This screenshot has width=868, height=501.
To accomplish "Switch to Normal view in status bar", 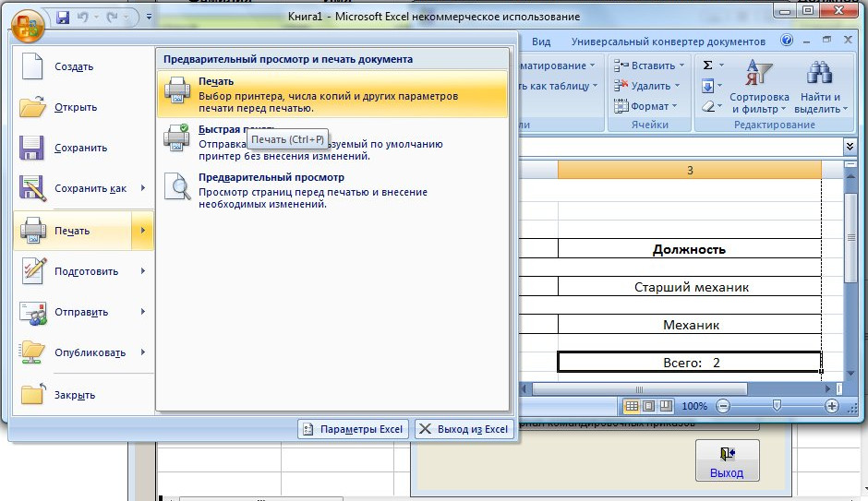I will point(632,406).
